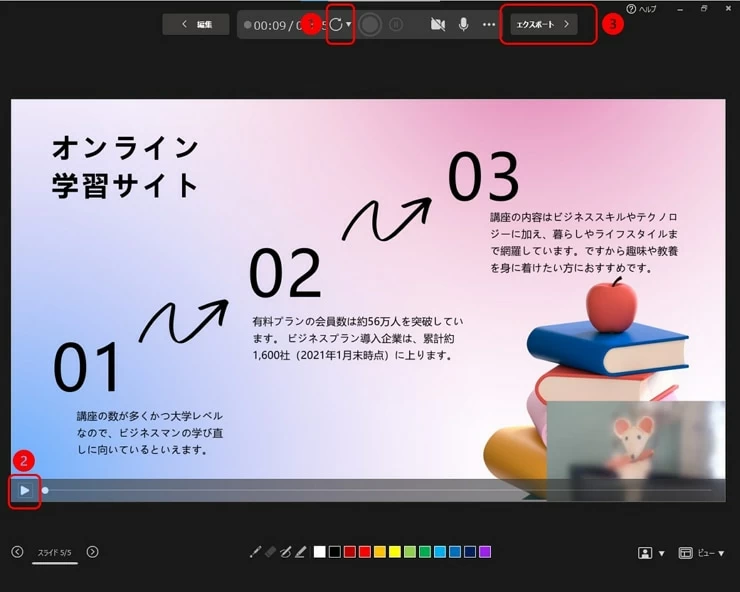Click the エクスポート button
Screen dimensions: 740x592
pyautogui.click(x=543, y=24)
